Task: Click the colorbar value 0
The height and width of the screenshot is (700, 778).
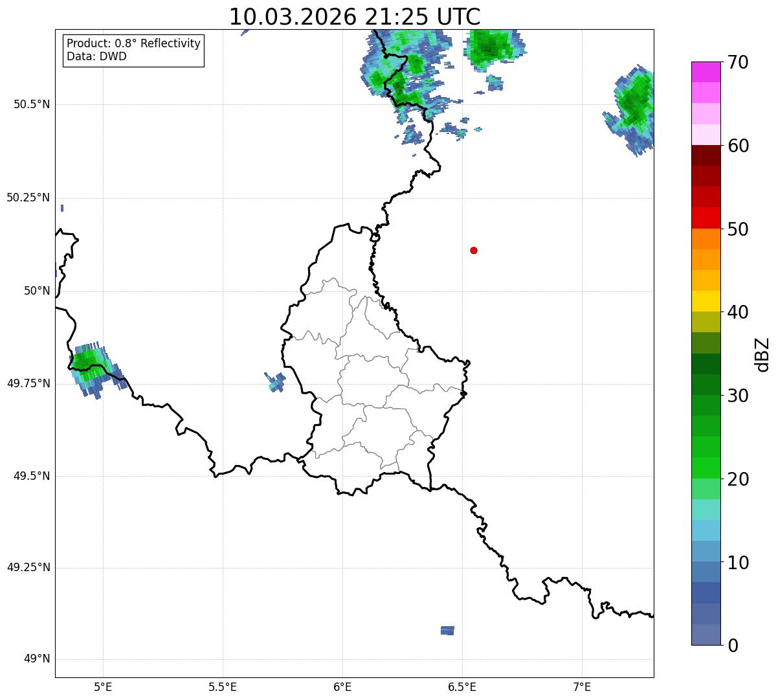Action: click(x=733, y=646)
